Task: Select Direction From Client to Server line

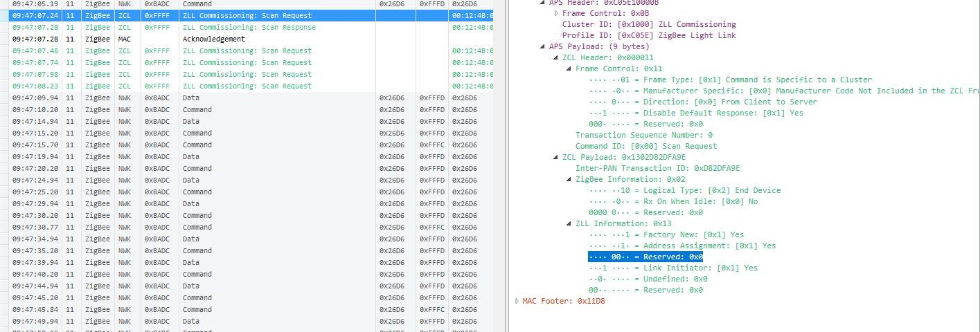Action: coord(703,102)
